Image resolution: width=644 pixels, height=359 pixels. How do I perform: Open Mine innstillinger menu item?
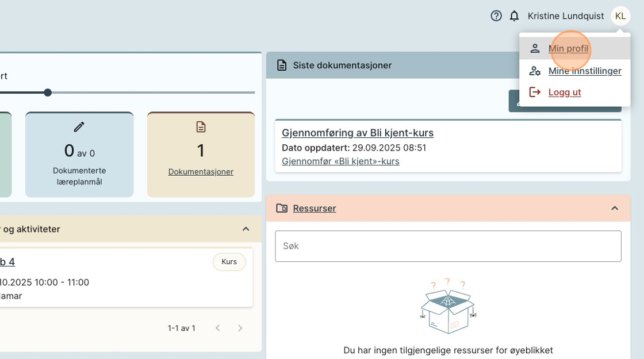[584, 71]
